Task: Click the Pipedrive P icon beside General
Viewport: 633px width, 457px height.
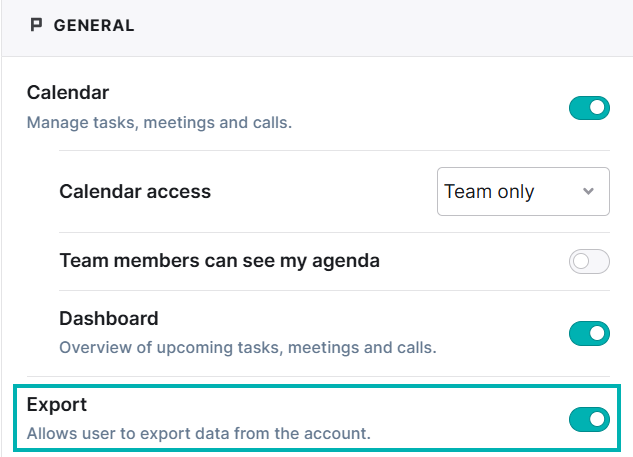Action: tap(37, 26)
